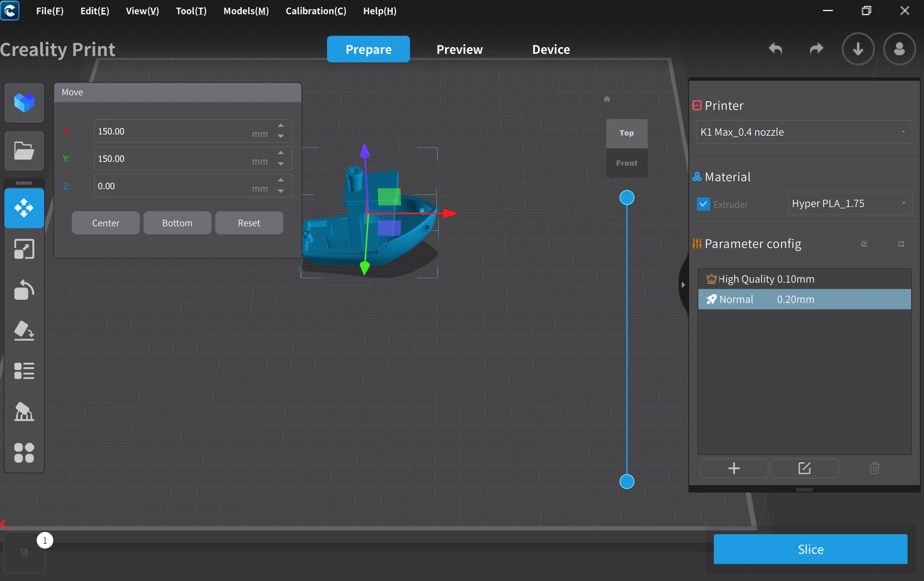Click the upper layer slider handle

[x=626, y=198]
